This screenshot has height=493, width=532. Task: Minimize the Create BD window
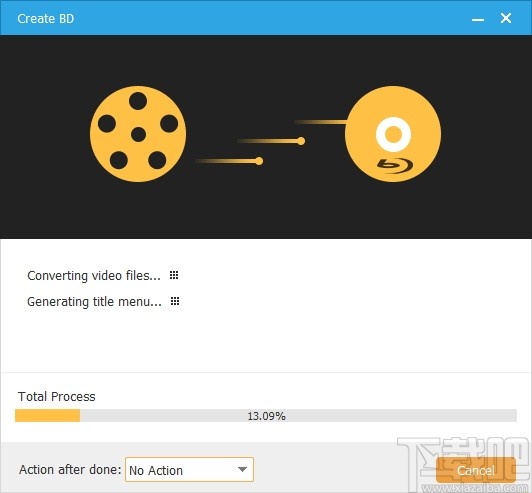pos(478,19)
